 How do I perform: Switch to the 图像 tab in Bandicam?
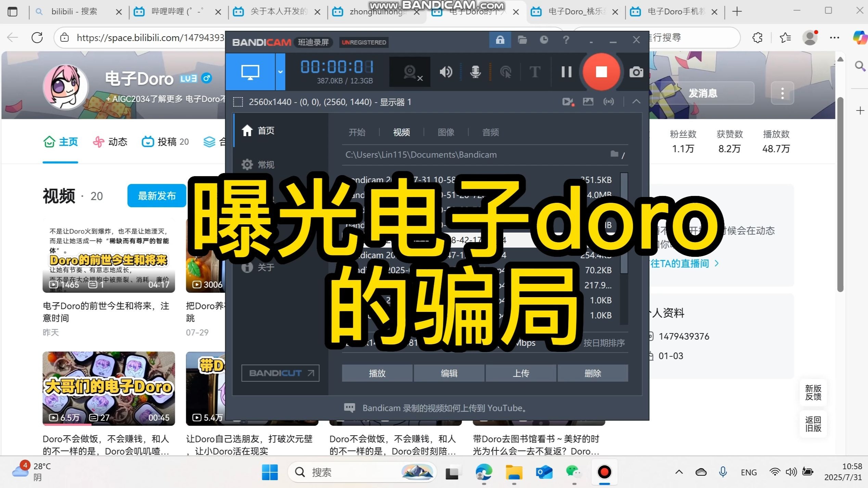pyautogui.click(x=446, y=132)
